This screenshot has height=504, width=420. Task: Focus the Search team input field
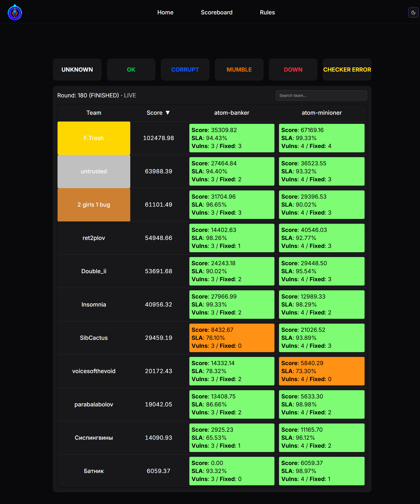click(x=321, y=96)
